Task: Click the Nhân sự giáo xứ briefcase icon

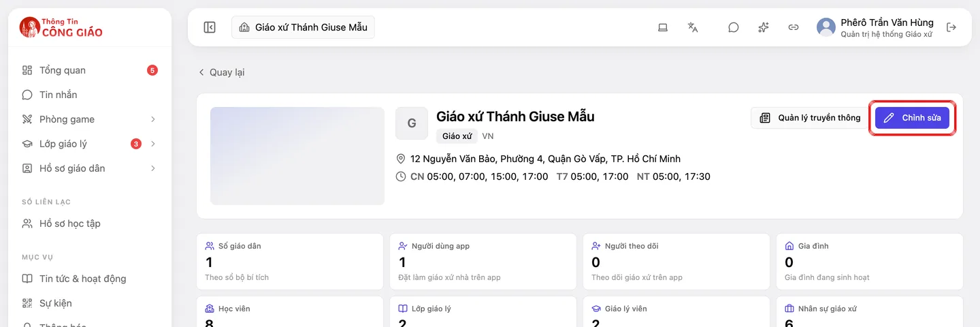Action: [789, 309]
